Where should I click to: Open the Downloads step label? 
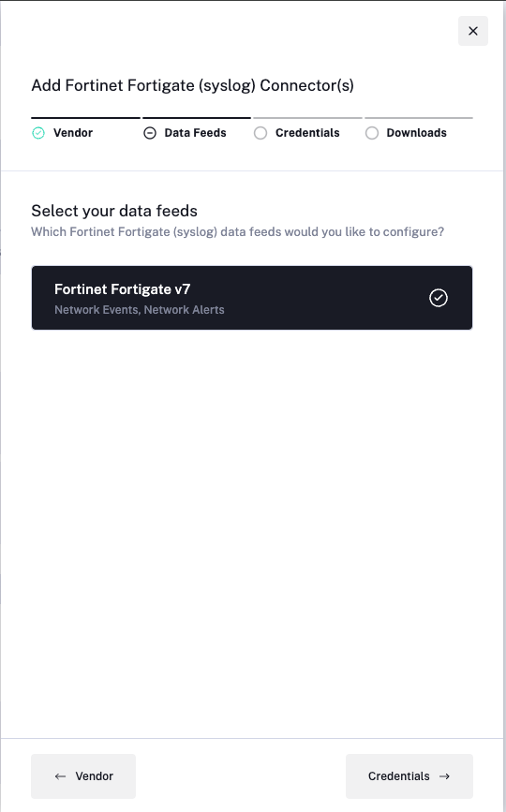(416, 133)
